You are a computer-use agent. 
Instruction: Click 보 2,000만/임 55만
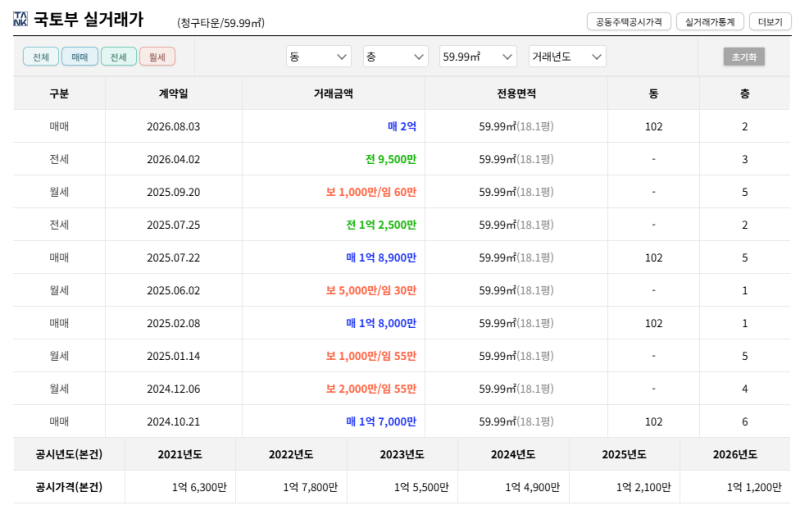[371, 389]
